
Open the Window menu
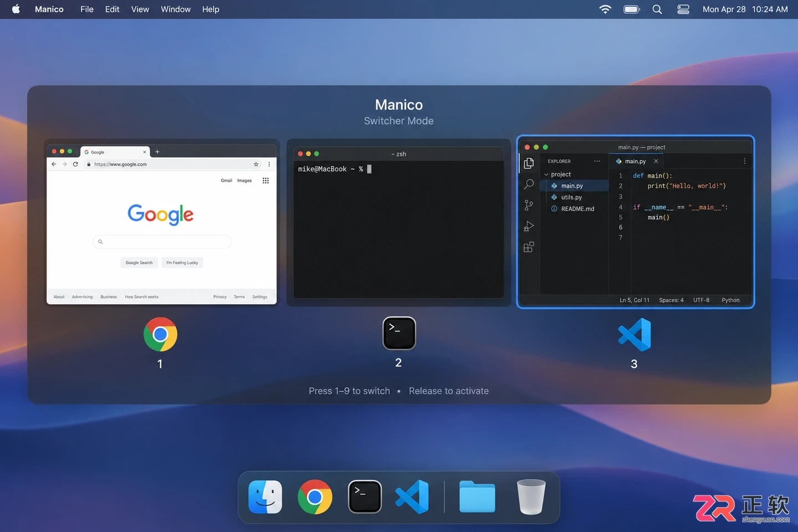tap(176, 9)
